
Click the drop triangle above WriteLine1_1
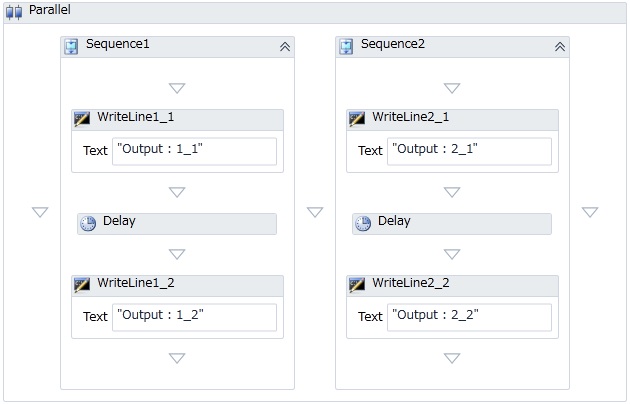[x=177, y=88]
